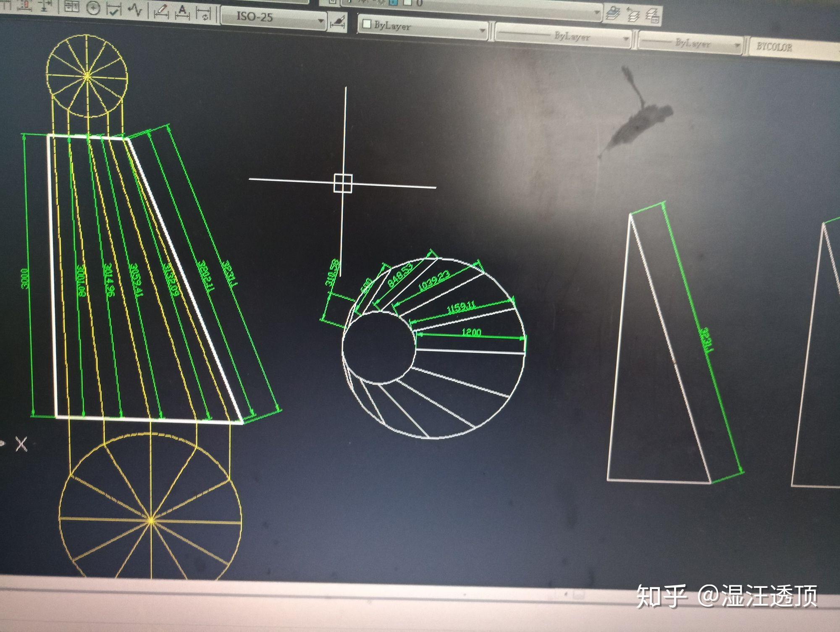
Task: Expand the layer list dropdown arrow
Action: point(597,13)
